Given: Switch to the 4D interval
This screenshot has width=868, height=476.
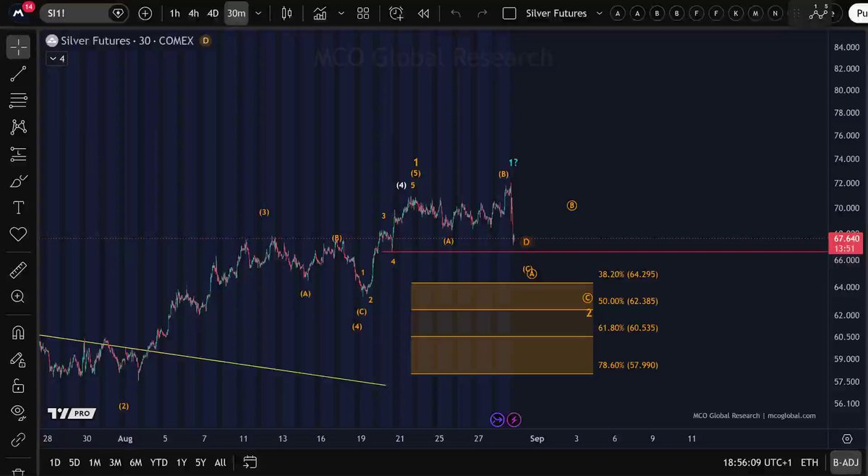Looking at the screenshot, I should 213,13.
